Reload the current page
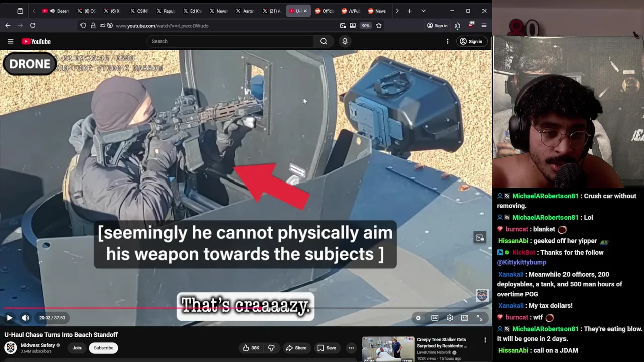Image resolution: width=644 pixels, height=362 pixels. point(33,26)
